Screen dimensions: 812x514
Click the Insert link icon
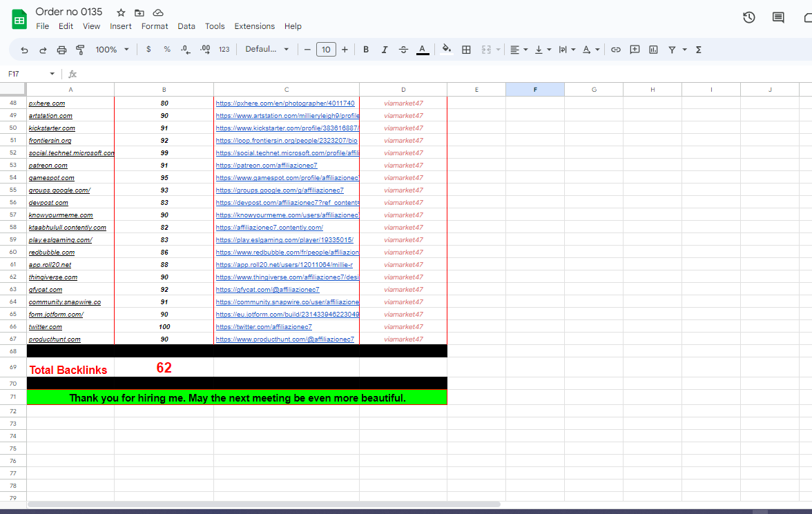pyautogui.click(x=615, y=49)
